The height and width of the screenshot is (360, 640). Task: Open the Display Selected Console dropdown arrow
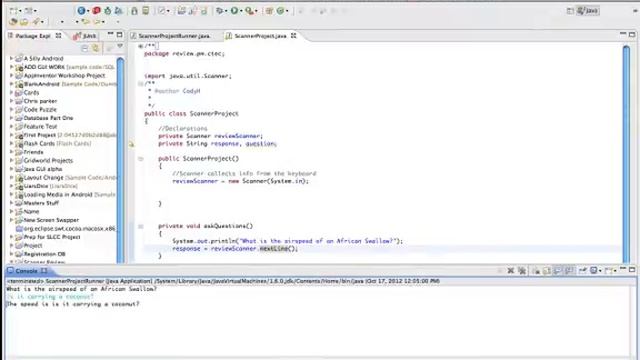(600, 271)
